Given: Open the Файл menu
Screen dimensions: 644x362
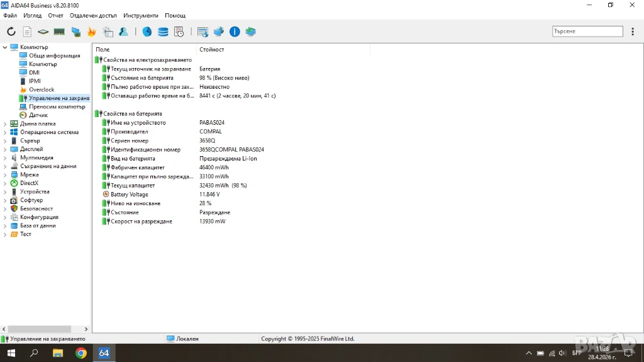Looking at the screenshot, I should click(9, 15).
